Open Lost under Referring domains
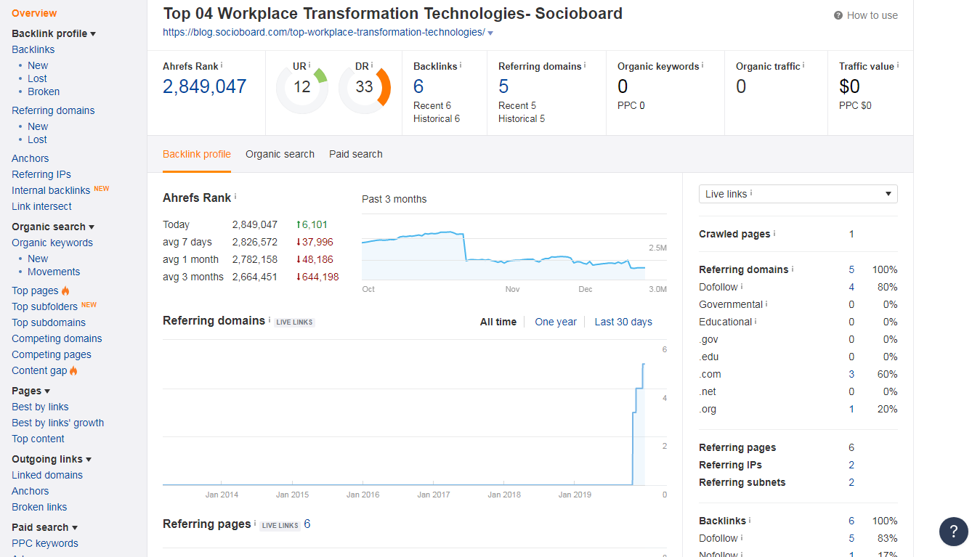Screen dimensions: 980x557 click(x=37, y=139)
